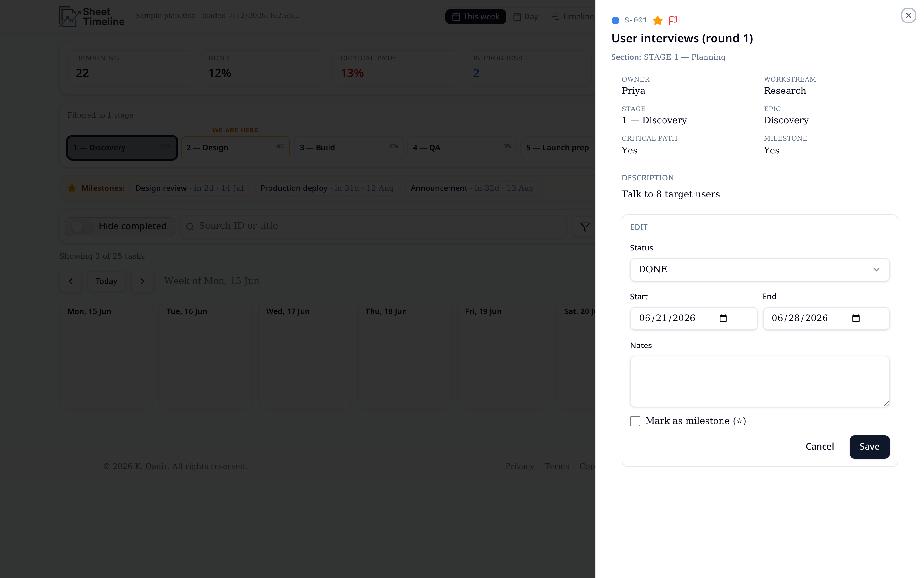Grab the Notes textarea resize handle
Image resolution: width=924 pixels, height=578 pixels.
tap(886, 403)
